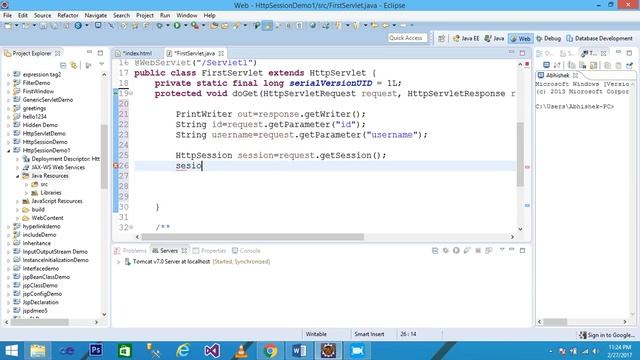Click the pin icon in Terminal toolbar
The image size is (640, 360).
[x=629, y=65]
